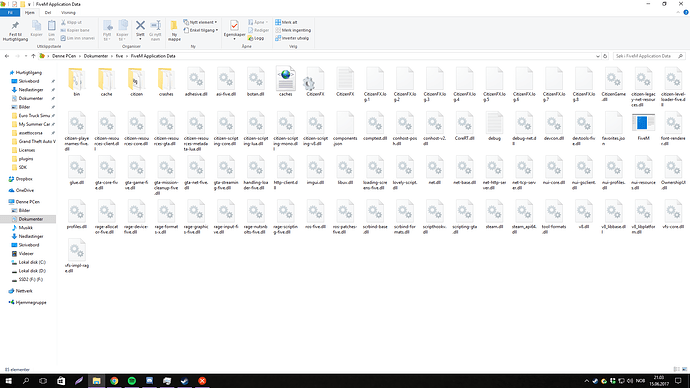Screen dimensions: 690x388
Task: Open Hjemmegruppe in navigation pane
Action: pyautogui.click(x=31, y=303)
